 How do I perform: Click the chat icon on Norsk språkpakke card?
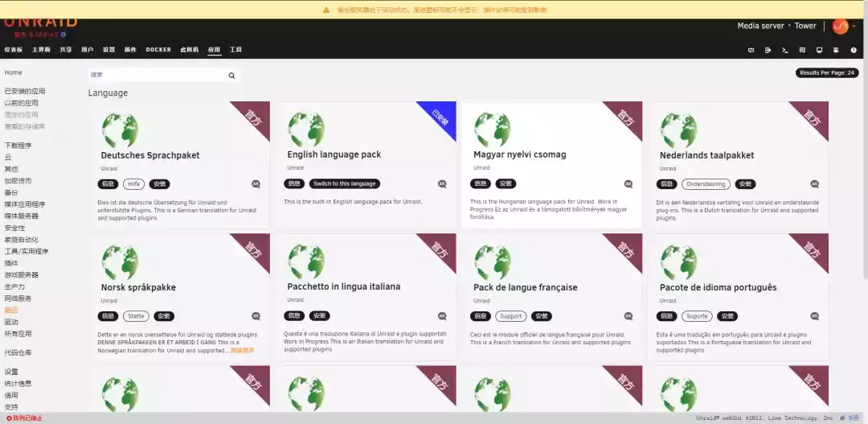coord(256,316)
